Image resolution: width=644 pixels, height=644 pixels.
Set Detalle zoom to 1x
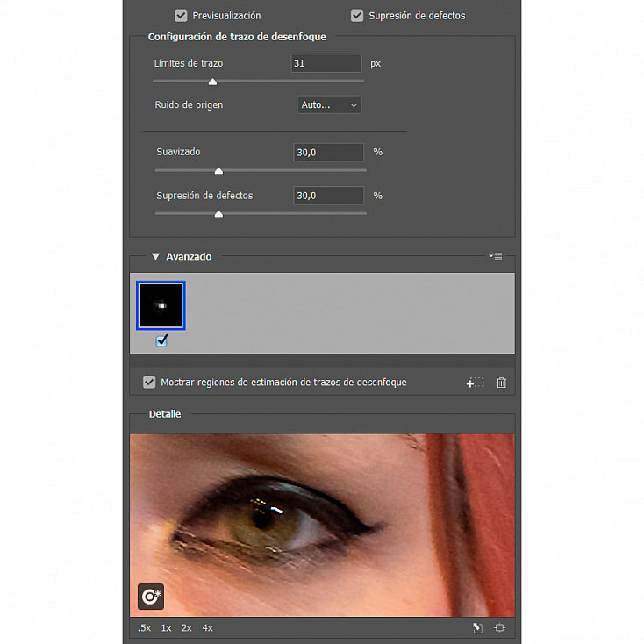(x=166, y=628)
